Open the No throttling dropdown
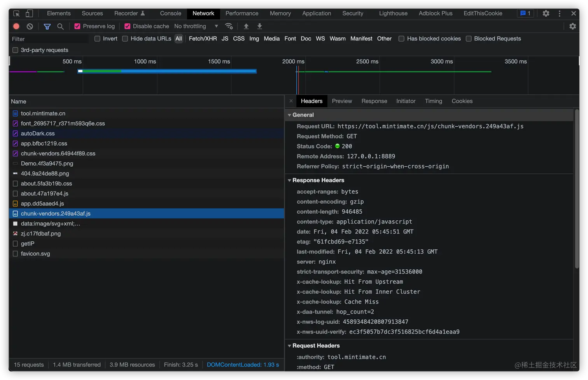The image size is (588, 380). [196, 26]
